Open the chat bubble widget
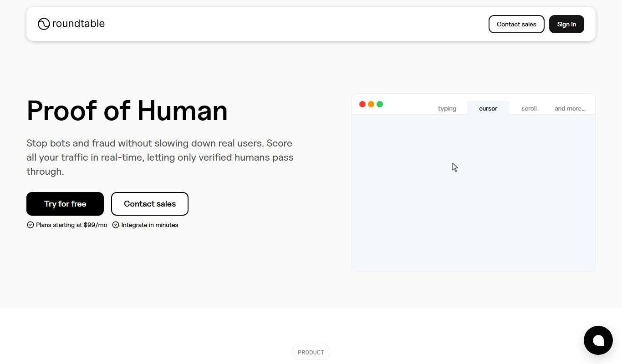Screen dimensions: 622x364 [x=598, y=340]
